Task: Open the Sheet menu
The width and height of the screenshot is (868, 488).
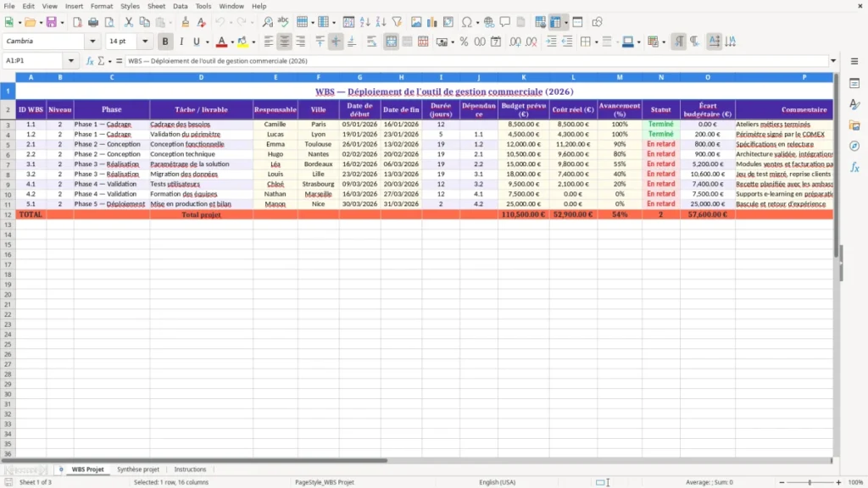Action: tap(156, 6)
